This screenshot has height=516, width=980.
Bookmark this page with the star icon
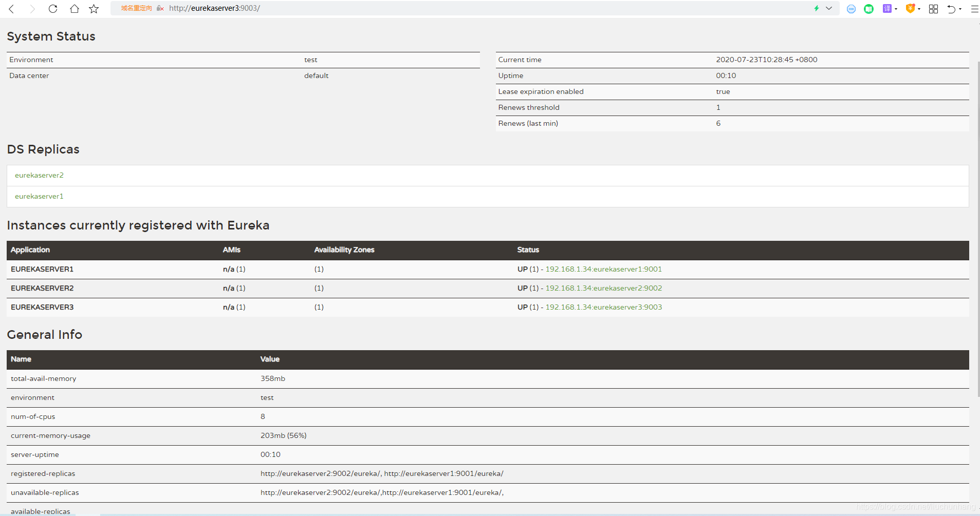coord(94,9)
